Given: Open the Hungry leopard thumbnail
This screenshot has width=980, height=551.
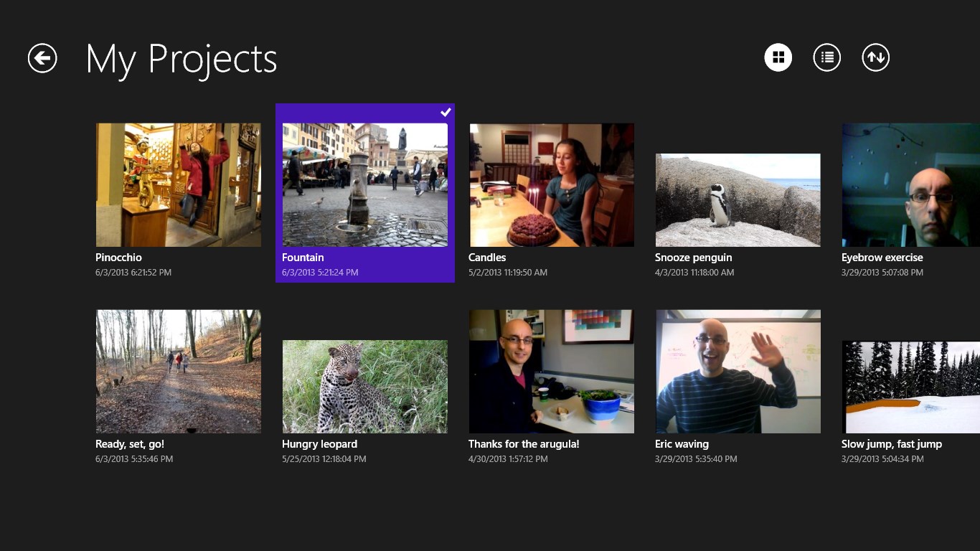Looking at the screenshot, I should click(365, 387).
